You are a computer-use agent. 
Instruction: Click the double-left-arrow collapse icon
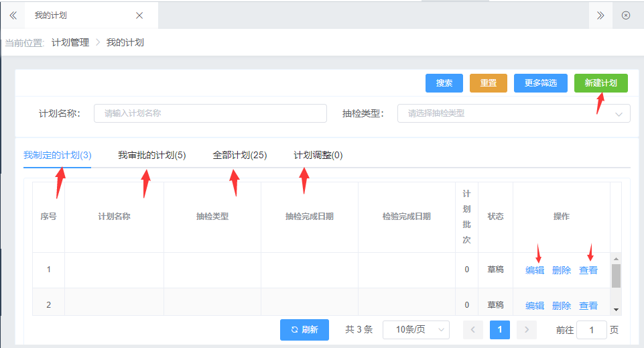[13, 15]
